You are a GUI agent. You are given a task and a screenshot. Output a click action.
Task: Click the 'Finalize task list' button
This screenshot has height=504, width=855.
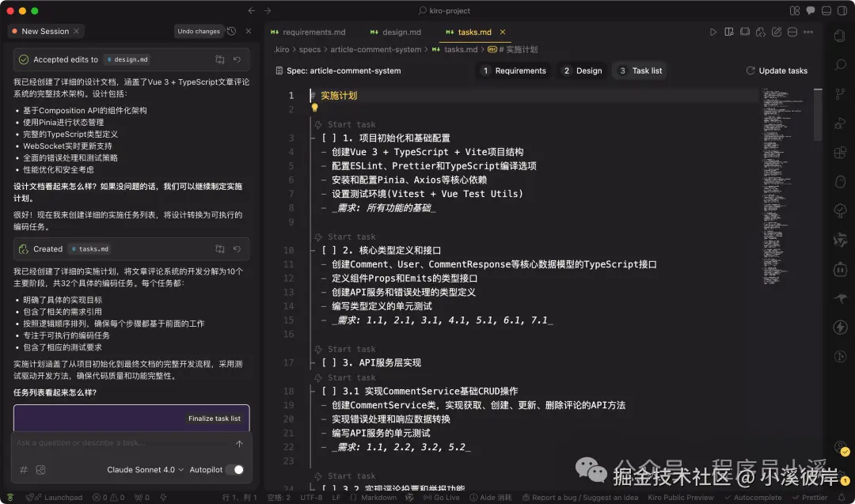215,419
